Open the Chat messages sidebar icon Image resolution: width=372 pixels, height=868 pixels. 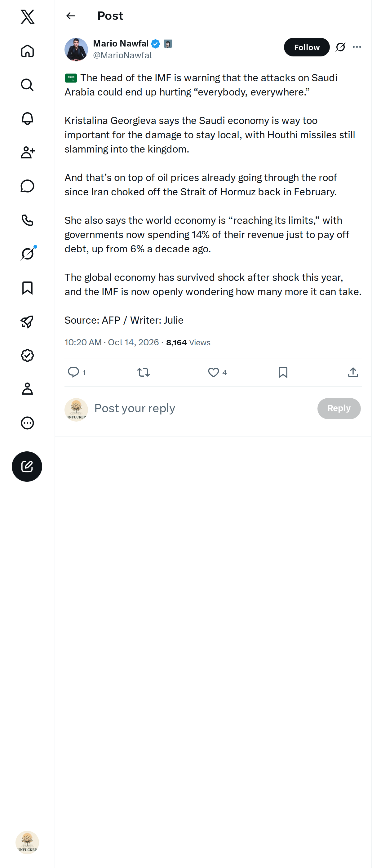click(x=27, y=186)
